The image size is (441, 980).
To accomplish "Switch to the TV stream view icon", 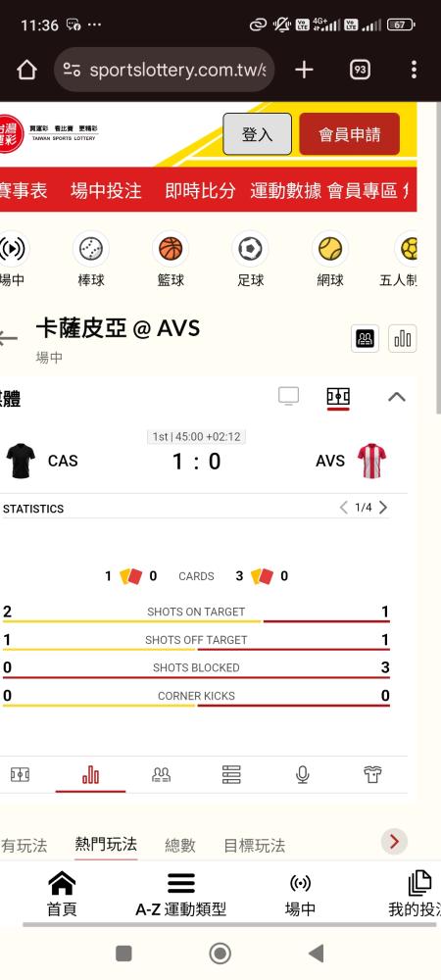I will pyautogui.click(x=288, y=396).
